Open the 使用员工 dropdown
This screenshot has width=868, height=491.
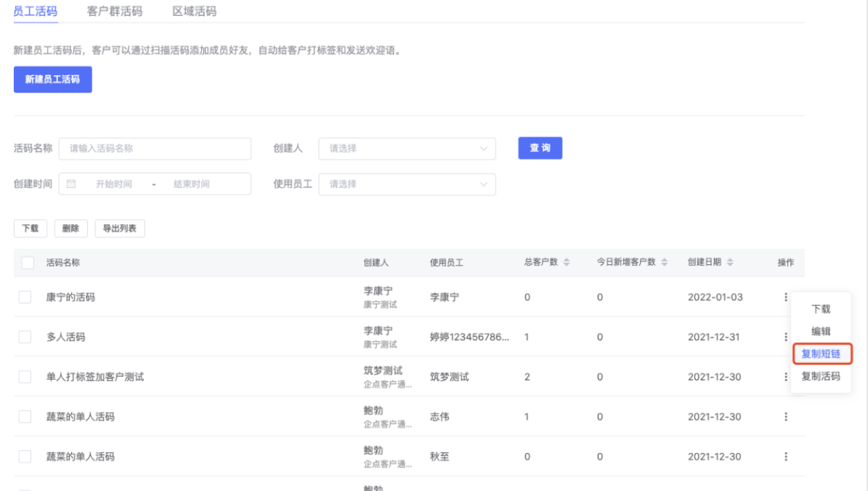tap(406, 185)
